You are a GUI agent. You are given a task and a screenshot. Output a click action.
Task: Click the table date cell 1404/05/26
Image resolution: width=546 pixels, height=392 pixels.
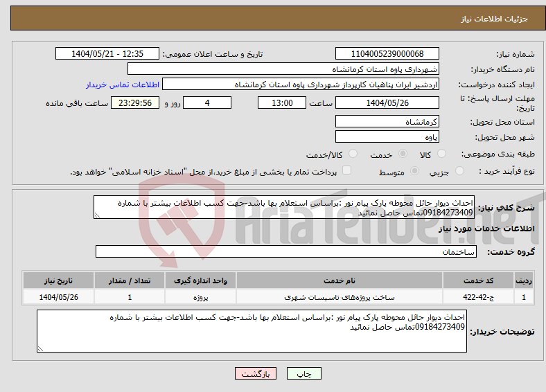[x=58, y=297]
